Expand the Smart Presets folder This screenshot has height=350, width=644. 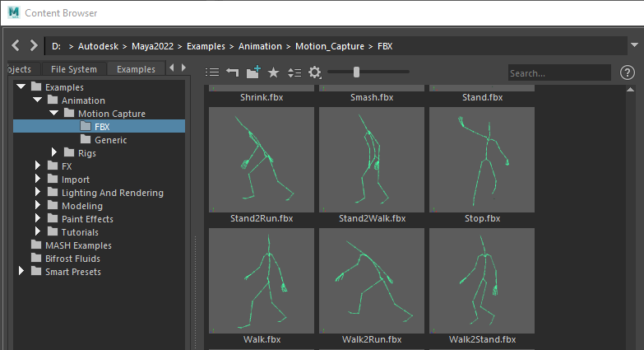(x=21, y=271)
